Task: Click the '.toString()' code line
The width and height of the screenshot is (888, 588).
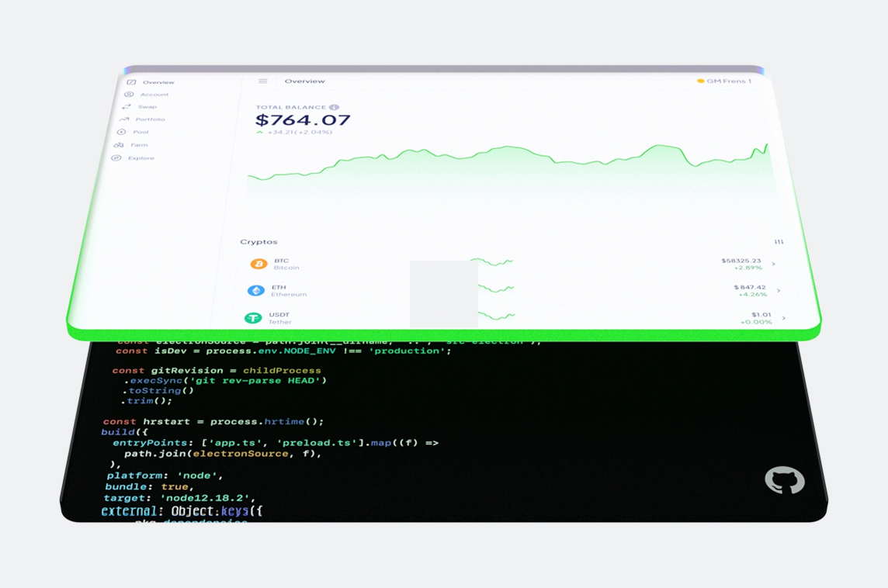Action: [158, 390]
